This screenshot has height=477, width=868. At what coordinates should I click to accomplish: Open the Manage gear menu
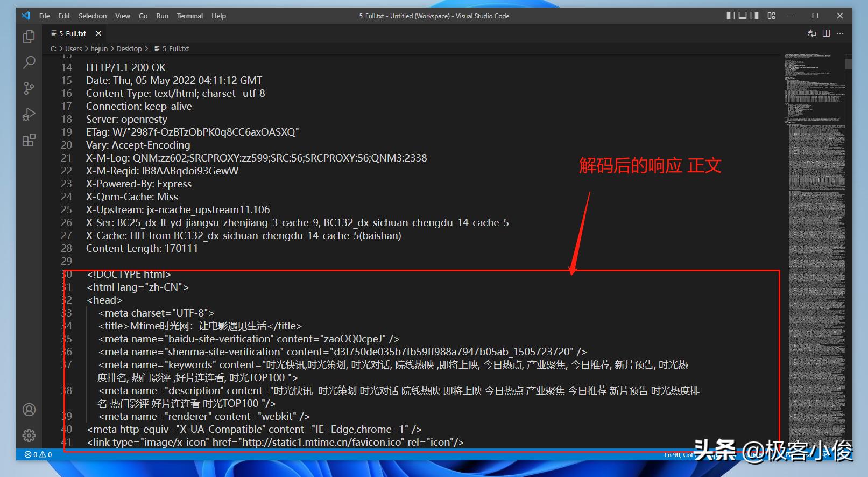[29, 435]
